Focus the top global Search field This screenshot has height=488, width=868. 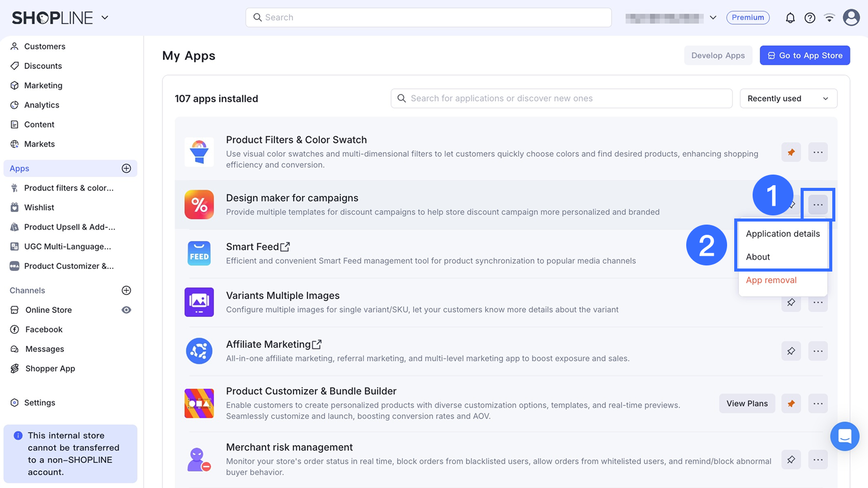(428, 17)
